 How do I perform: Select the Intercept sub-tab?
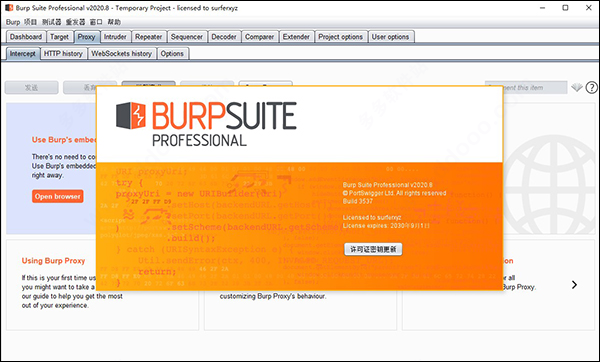click(23, 54)
